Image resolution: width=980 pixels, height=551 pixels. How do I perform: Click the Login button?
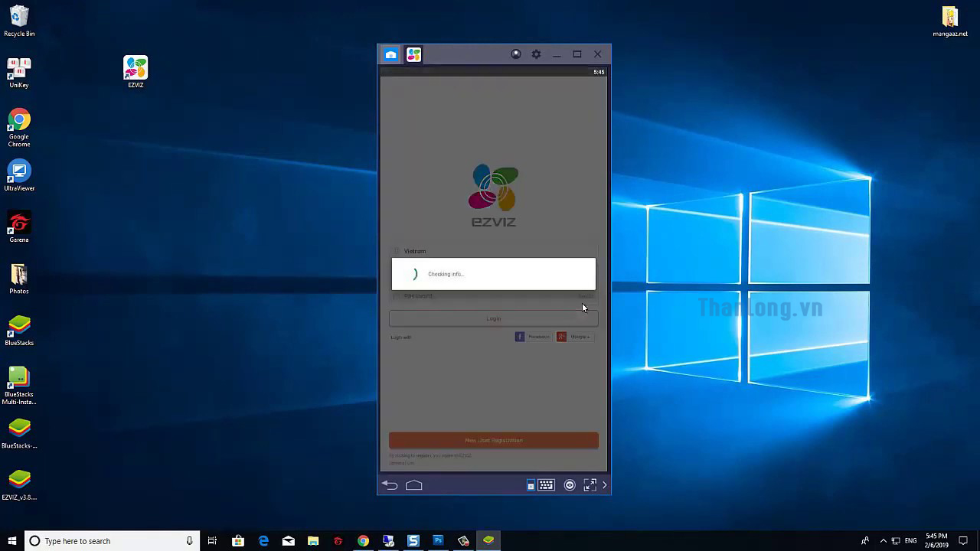(493, 318)
